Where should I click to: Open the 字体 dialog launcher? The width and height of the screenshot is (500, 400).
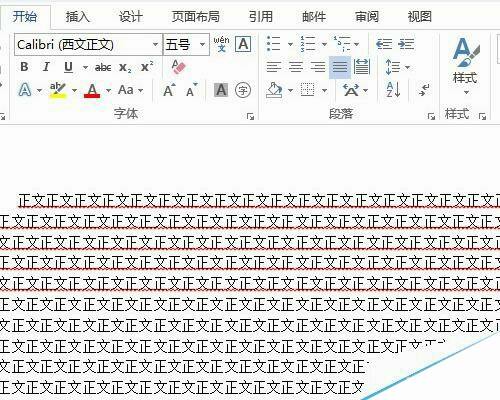point(250,116)
